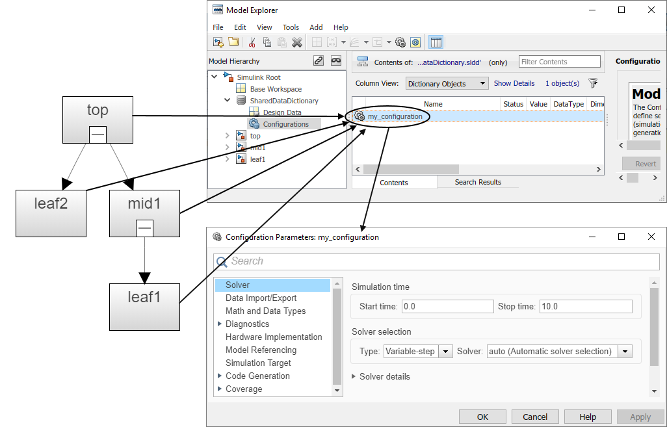667x427 pixels.
Task: Expand the Solver details section
Action: pyautogui.click(x=353, y=376)
